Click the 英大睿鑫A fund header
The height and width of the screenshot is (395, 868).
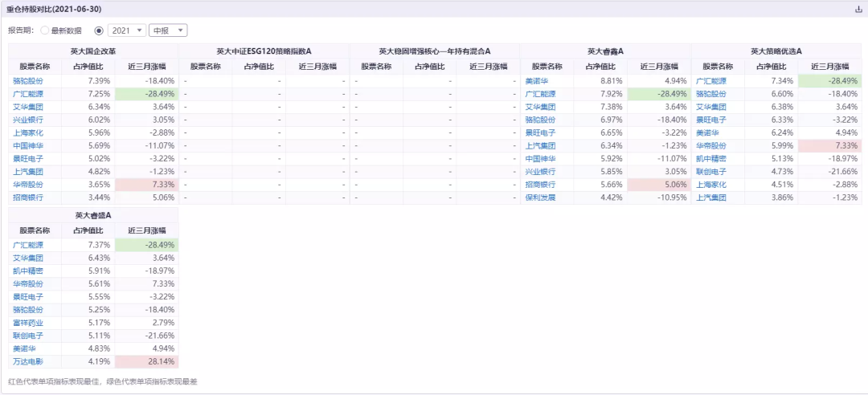coord(606,51)
